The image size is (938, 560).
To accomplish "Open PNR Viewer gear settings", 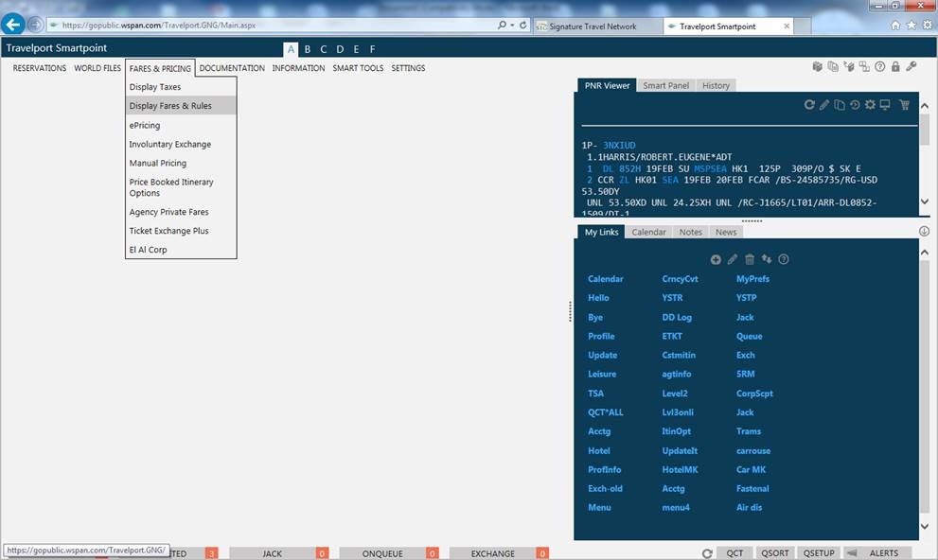I will [870, 105].
